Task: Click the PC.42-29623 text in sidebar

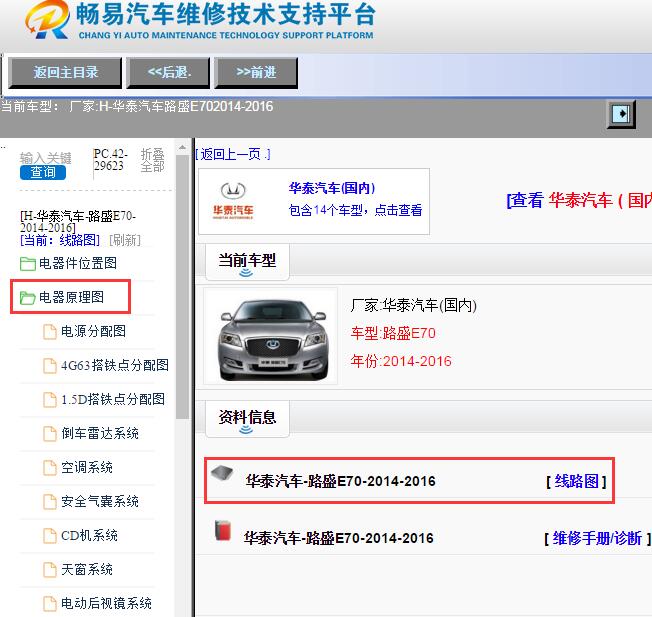Action: tap(111, 160)
